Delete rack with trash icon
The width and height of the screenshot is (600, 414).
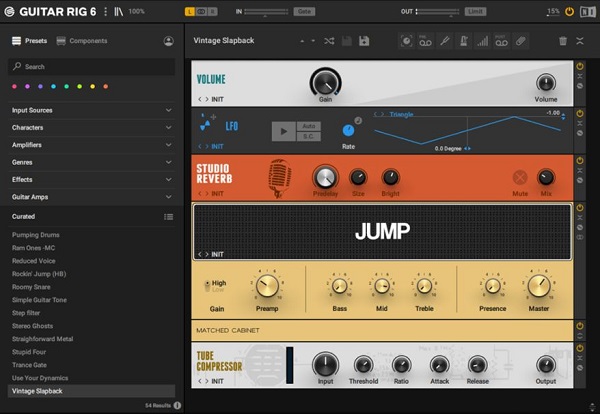563,41
